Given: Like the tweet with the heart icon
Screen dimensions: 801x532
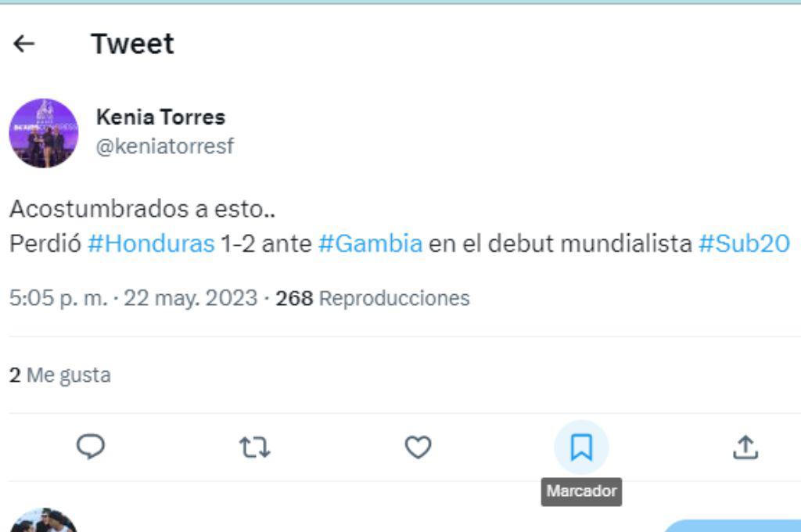Looking at the screenshot, I should (419, 448).
